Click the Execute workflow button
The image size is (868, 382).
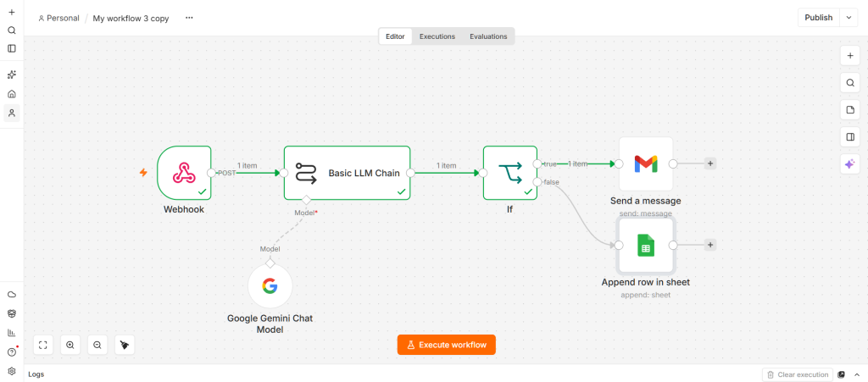click(x=446, y=345)
